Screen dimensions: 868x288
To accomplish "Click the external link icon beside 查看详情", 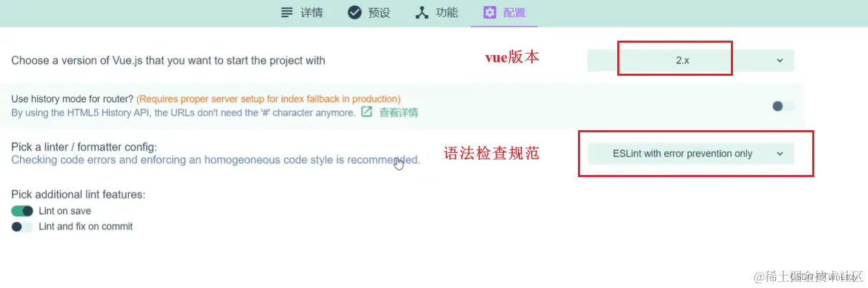I will coord(367,112).
